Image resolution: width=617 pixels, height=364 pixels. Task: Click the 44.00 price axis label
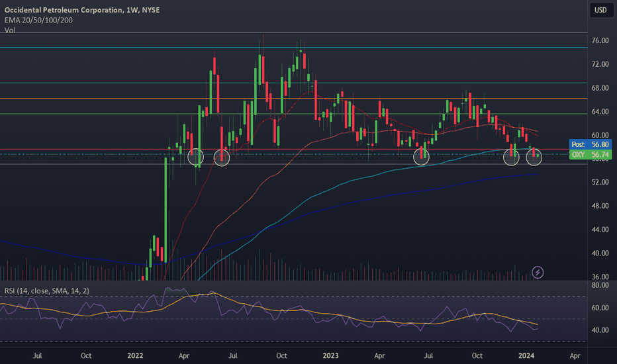pyautogui.click(x=600, y=230)
